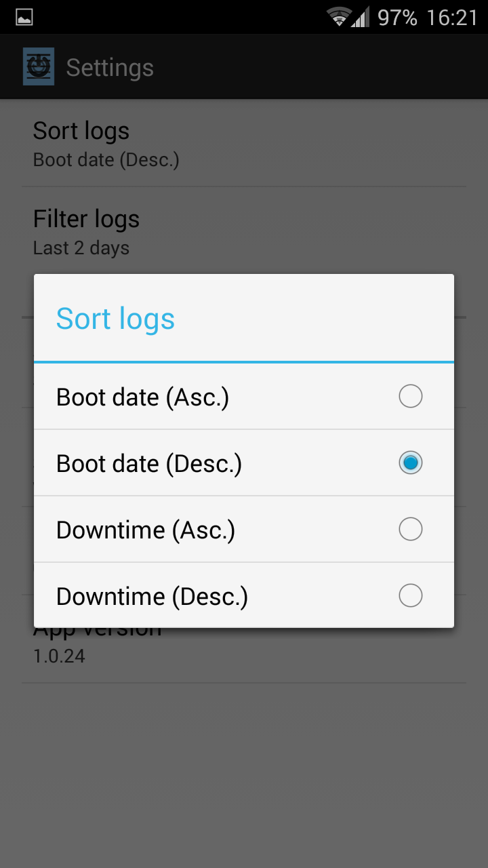
Task: Select the Downtime (Asc.) radio button
Action: (410, 530)
